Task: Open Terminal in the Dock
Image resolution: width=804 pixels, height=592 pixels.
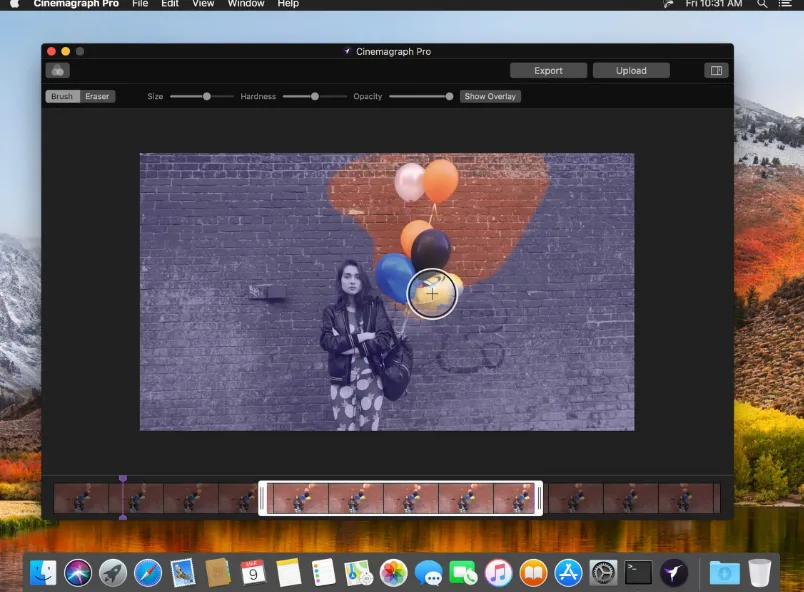Action: [638, 573]
